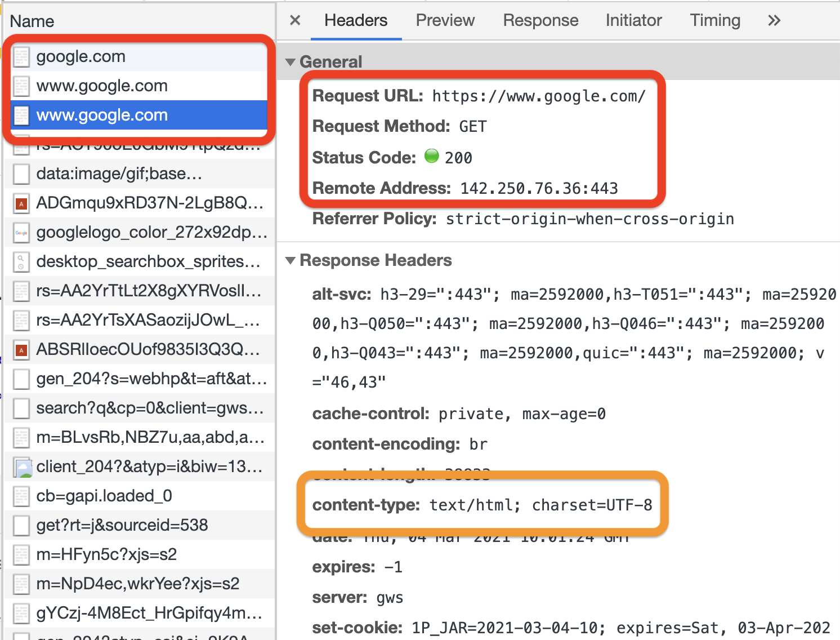Select the client_204?&atyp=i request

tap(139, 466)
